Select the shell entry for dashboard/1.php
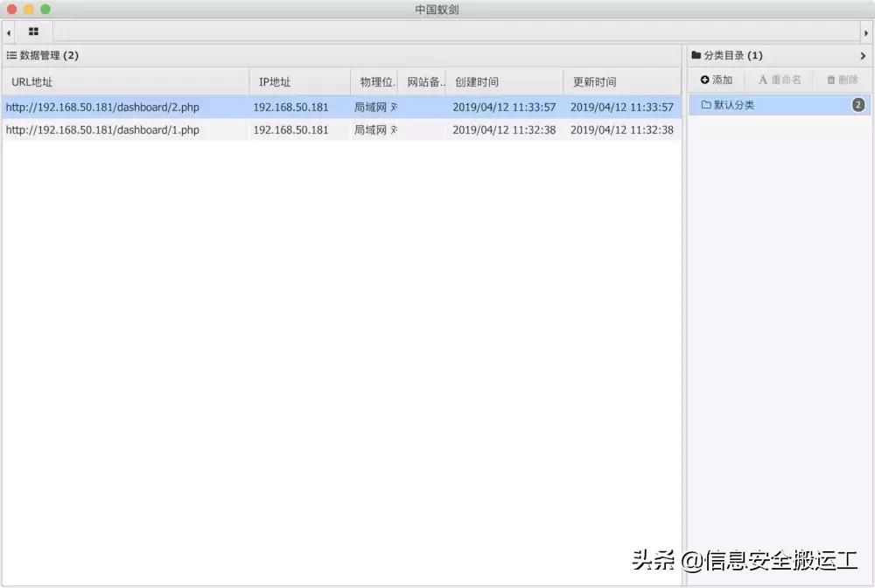This screenshot has width=875, height=588. pos(122,129)
